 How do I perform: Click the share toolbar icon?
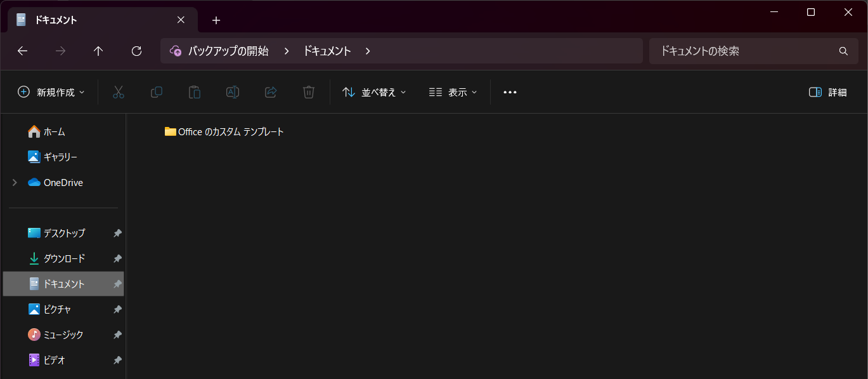271,92
